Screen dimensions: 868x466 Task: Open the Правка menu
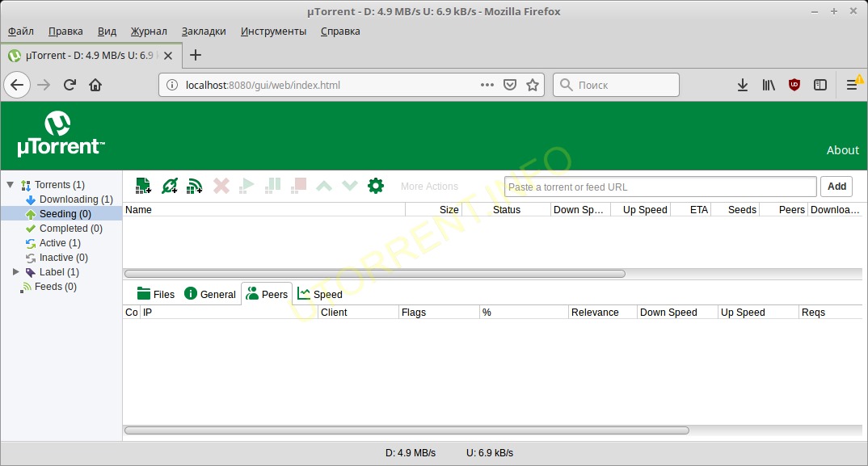pos(65,31)
